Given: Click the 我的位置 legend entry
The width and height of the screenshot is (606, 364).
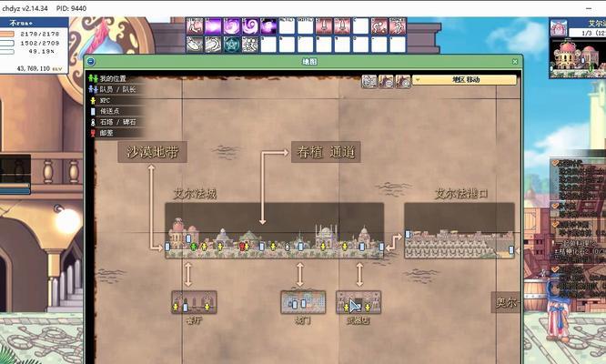Looking at the screenshot, I should coord(113,78).
